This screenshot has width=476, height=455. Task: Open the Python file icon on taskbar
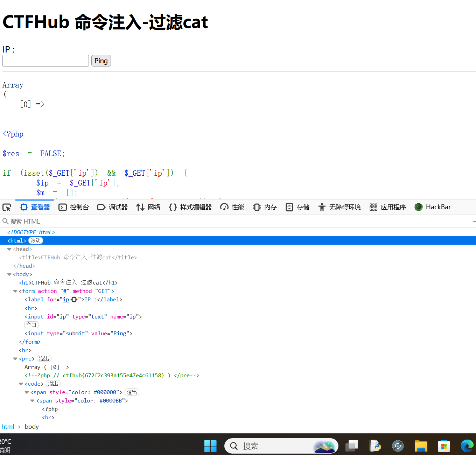(375, 446)
